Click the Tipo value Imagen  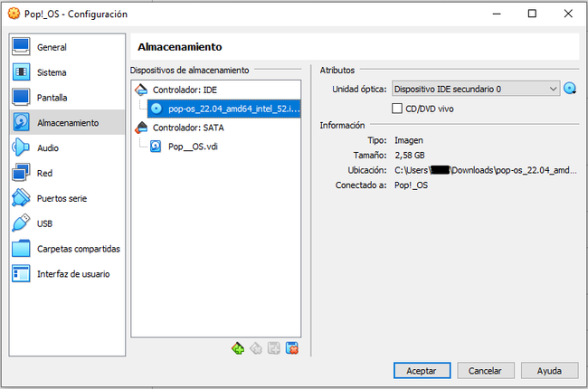[409, 140]
